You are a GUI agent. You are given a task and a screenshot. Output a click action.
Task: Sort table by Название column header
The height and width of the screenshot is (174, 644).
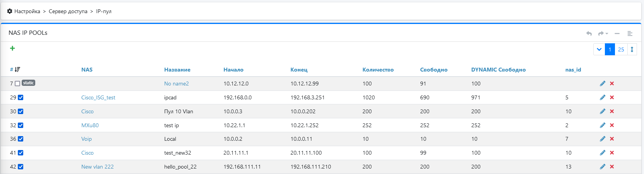coord(177,70)
